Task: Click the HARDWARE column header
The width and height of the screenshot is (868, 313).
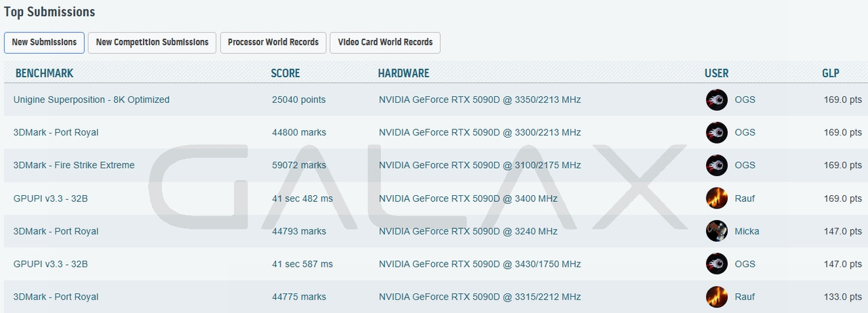Action: (x=403, y=73)
